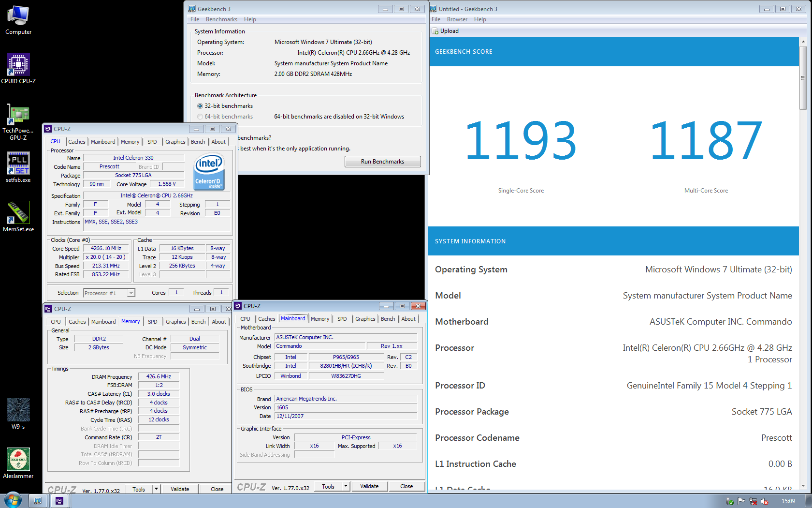Screen dimensions: 812x508
Task: Click Validate in Mainboard CPU-Z window
Action: click(x=369, y=486)
